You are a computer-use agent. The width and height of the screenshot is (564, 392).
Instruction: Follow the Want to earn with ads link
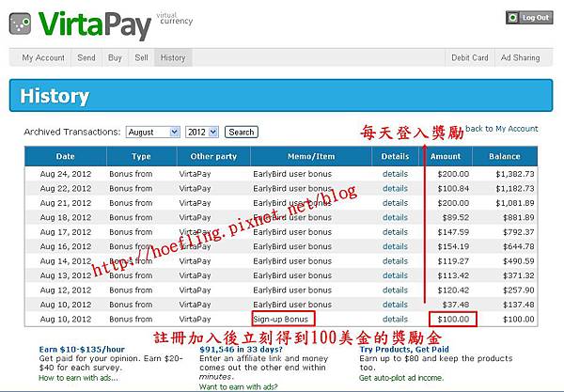[239, 387]
